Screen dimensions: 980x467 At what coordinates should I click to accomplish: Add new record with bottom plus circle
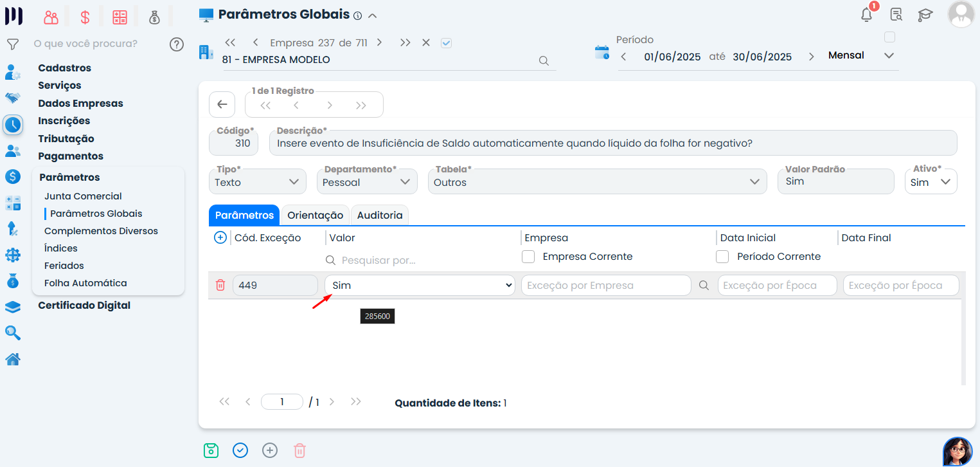(x=270, y=450)
